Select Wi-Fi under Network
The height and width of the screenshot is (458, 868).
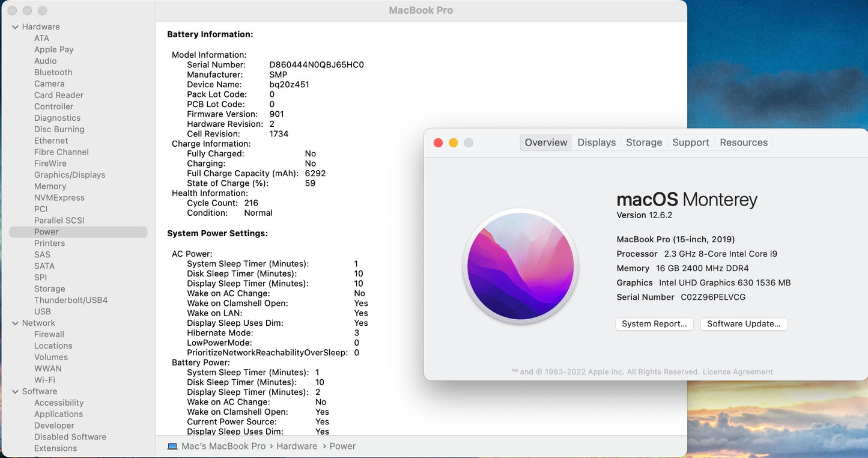pyautogui.click(x=44, y=380)
